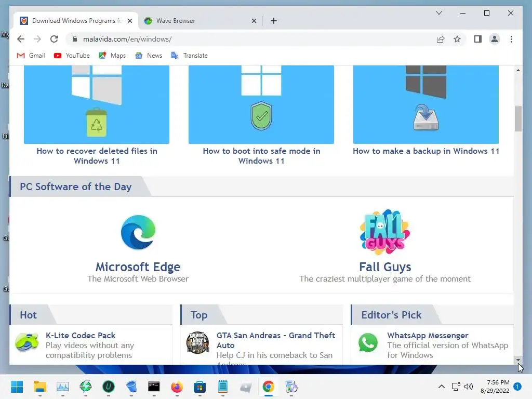Open GTA San Andreas - Grand Theft Auto link
Image resolution: width=532 pixels, height=399 pixels.
click(275, 340)
